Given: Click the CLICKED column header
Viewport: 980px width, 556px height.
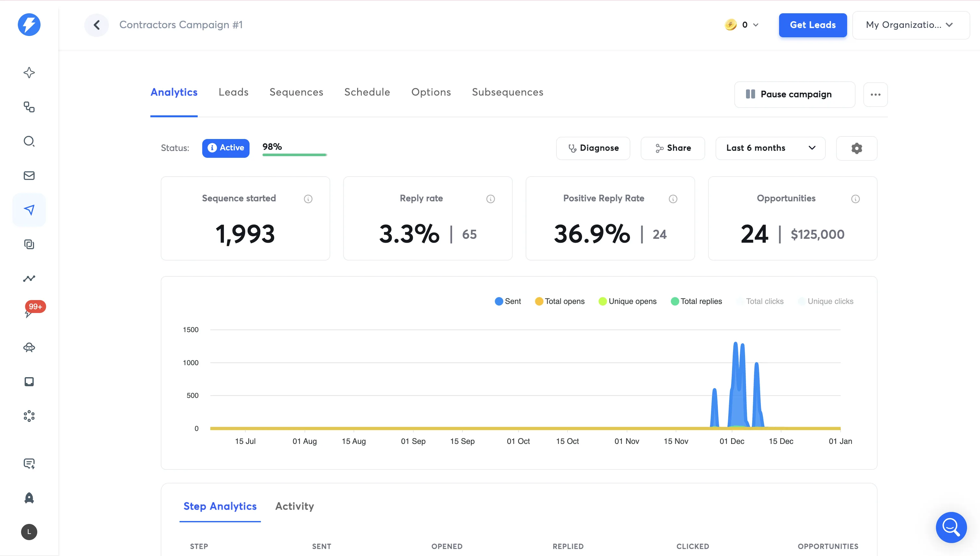Looking at the screenshot, I should [x=693, y=547].
